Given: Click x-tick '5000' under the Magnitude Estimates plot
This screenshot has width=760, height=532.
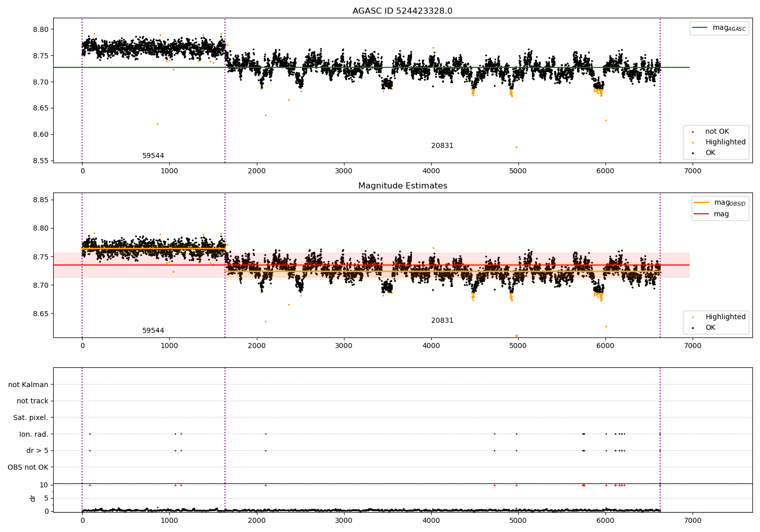Looking at the screenshot, I should pyautogui.click(x=518, y=346).
